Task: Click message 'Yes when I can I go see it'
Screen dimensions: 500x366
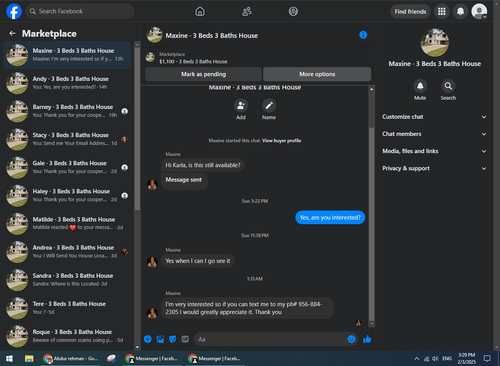Action: (198, 261)
